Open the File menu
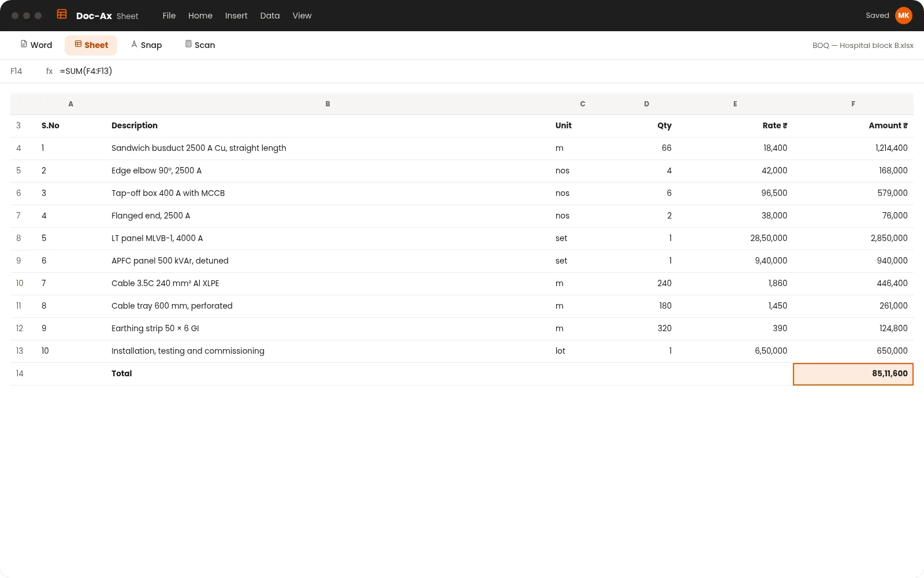Image resolution: width=924 pixels, height=578 pixels. pyautogui.click(x=169, y=16)
